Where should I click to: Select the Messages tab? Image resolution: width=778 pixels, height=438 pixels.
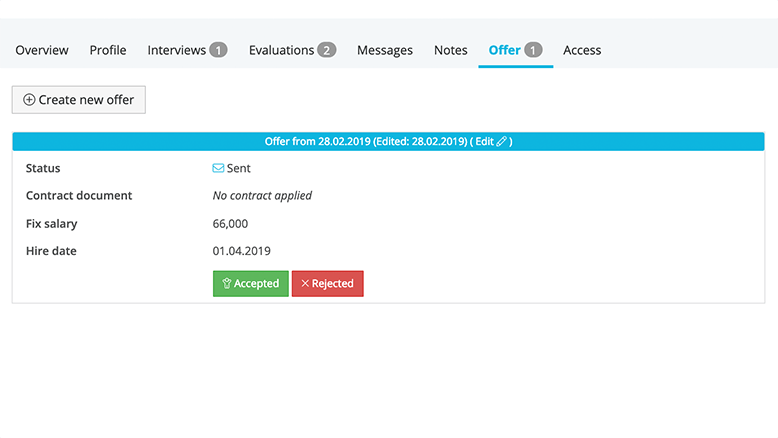pyautogui.click(x=385, y=50)
